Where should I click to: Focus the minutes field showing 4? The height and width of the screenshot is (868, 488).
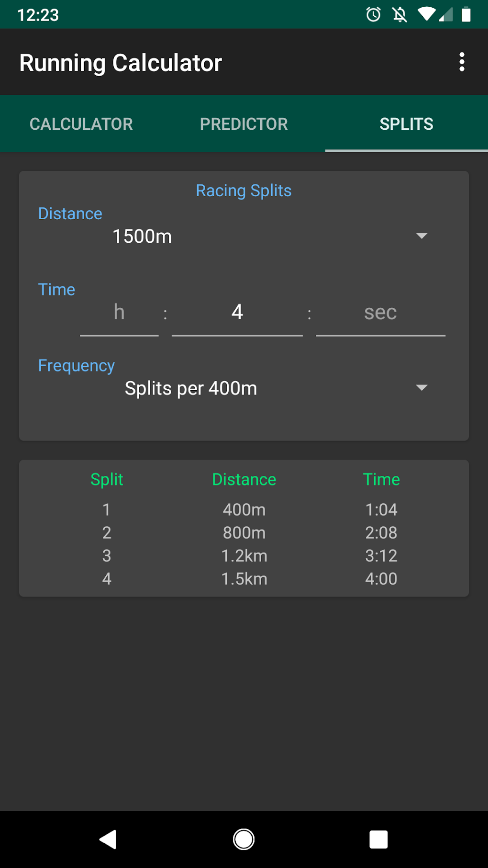[x=237, y=313]
